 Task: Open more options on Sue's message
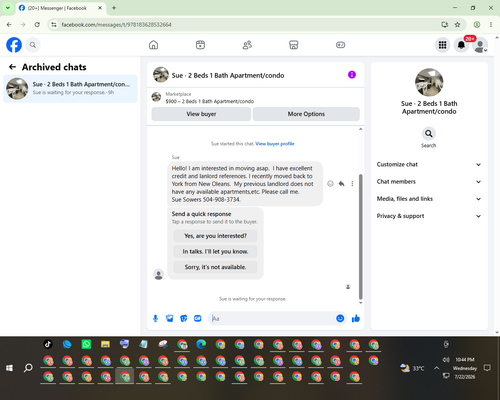click(x=352, y=184)
